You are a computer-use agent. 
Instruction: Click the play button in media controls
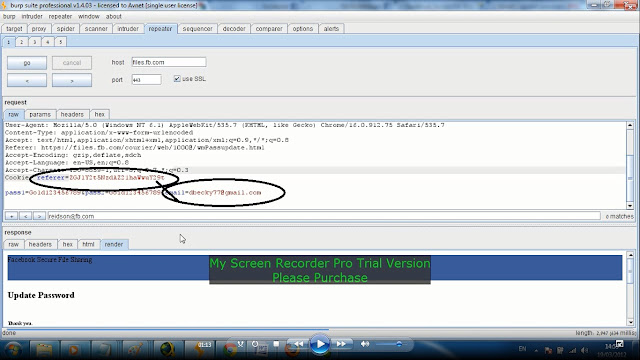coord(320,344)
